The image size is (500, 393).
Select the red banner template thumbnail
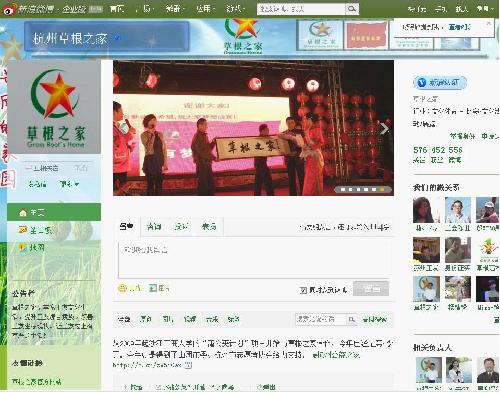tap(366, 35)
